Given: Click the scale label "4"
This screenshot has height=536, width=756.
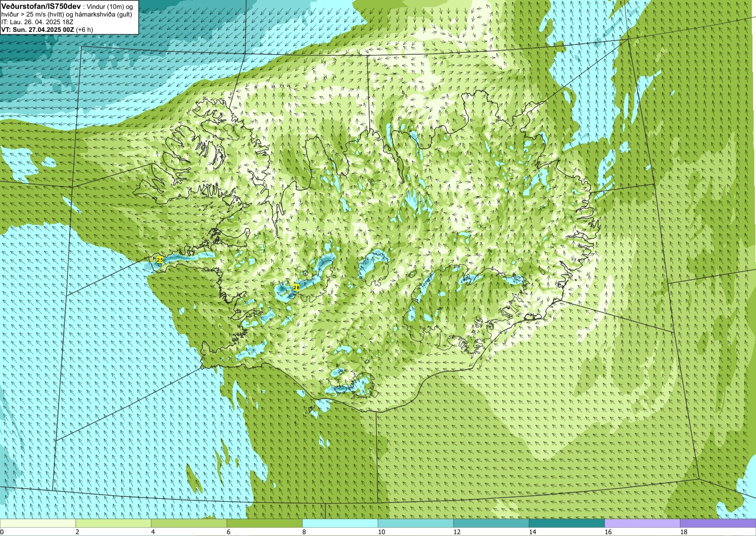Looking at the screenshot, I should point(153,532).
